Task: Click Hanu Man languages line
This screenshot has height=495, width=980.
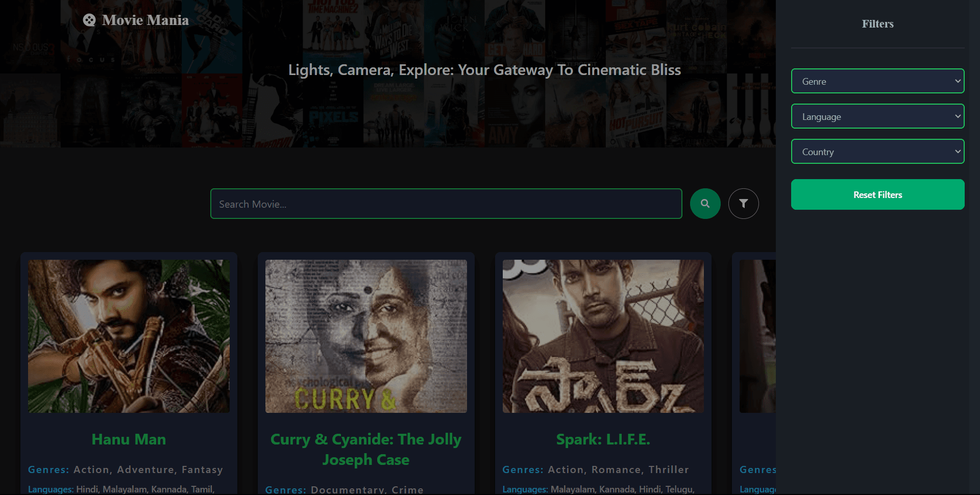Action: (121, 489)
